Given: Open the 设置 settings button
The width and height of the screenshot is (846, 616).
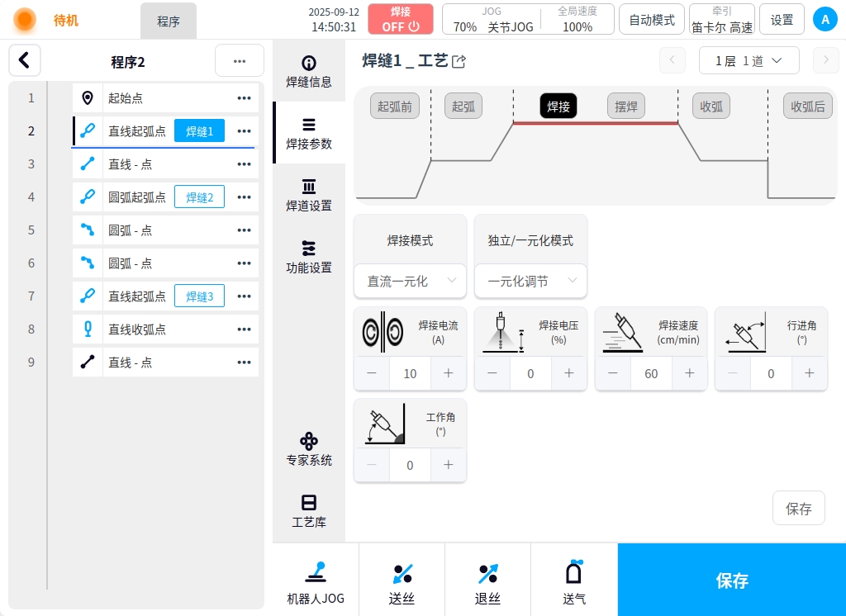Looking at the screenshot, I should 782,20.
